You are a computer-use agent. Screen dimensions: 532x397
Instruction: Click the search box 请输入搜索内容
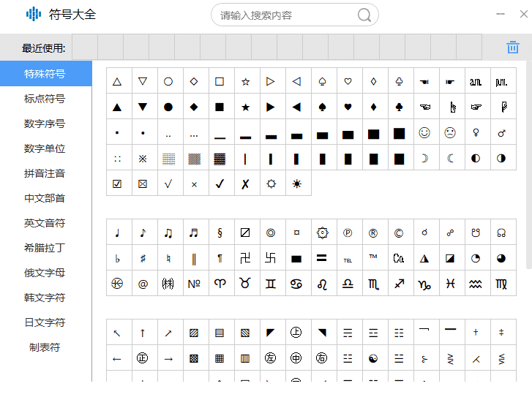coord(285,15)
